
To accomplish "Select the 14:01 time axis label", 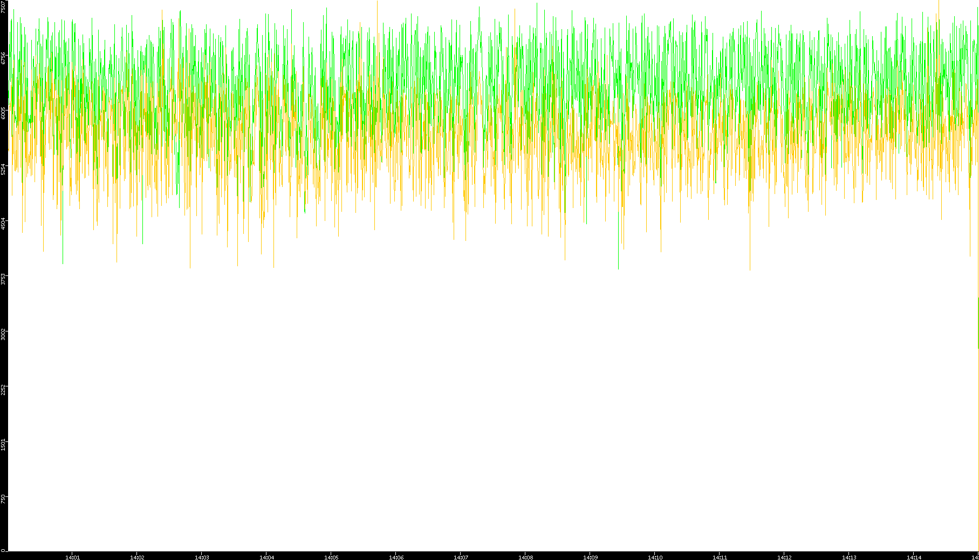I will [x=72, y=557].
